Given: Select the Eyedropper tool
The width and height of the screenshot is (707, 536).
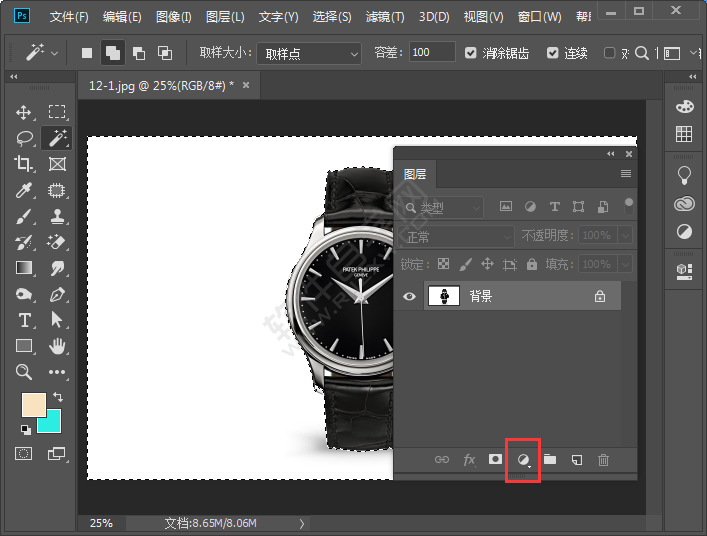Looking at the screenshot, I should (x=24, y=190).
